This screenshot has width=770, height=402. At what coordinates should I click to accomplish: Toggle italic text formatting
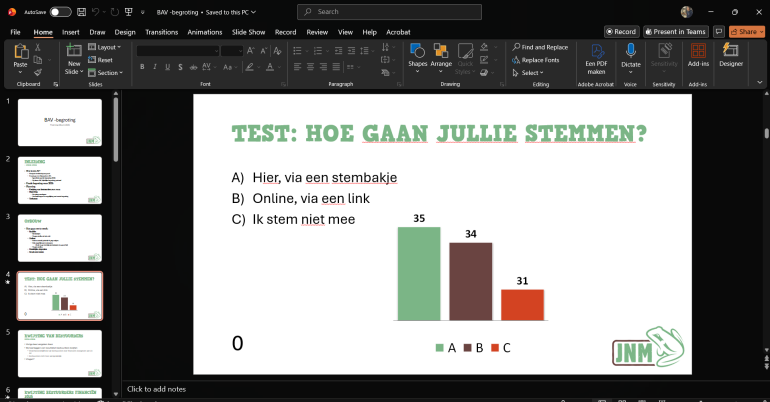pos(155,67)
